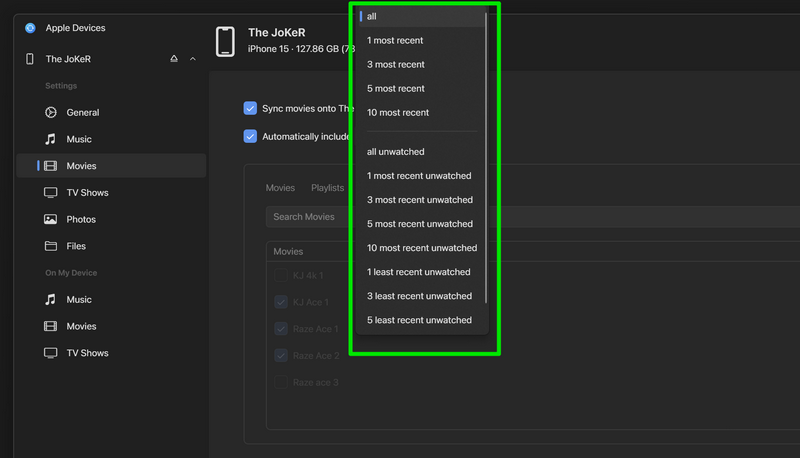Choose '3 most recent' from the dropdown
Screen dimensions: 800x458
396,65
